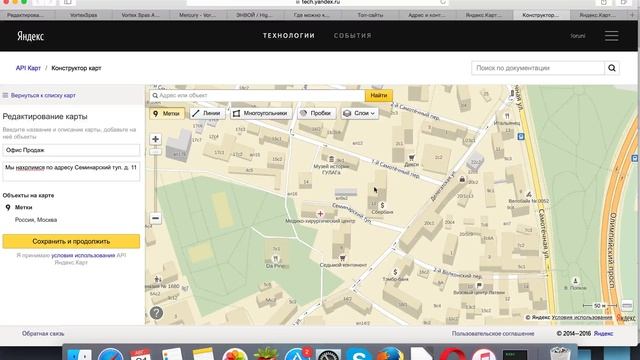
Task: Click the Сбербанк dollar icon on map
Action: pos(382,205)
